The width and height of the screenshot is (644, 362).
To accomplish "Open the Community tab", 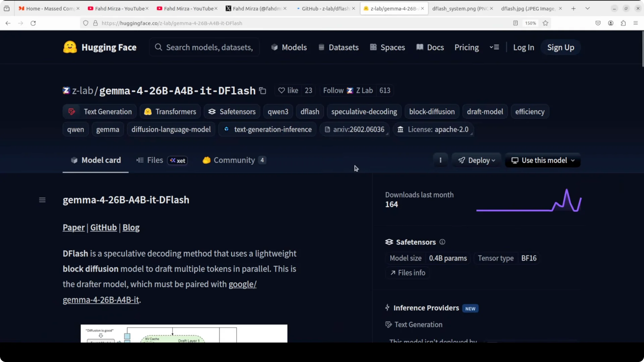I will point(234,160).
